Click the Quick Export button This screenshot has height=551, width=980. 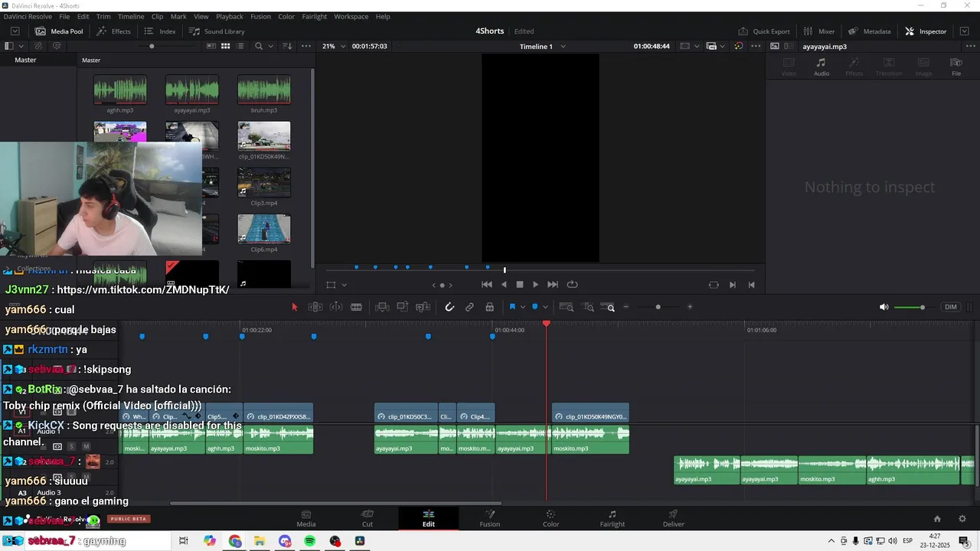click(763, 31)
